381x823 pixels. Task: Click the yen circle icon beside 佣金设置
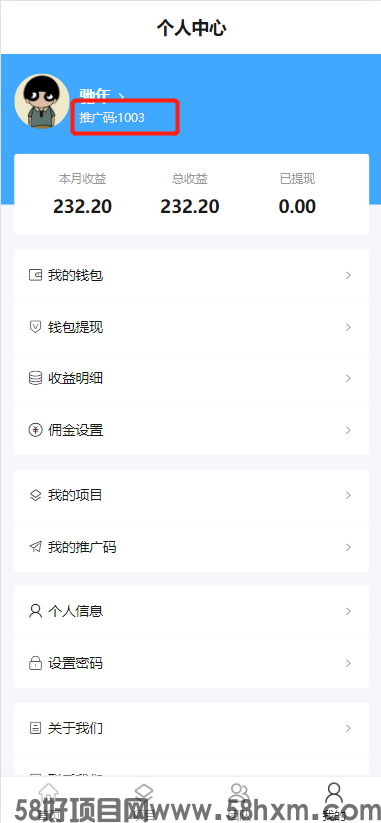point(35,430)
